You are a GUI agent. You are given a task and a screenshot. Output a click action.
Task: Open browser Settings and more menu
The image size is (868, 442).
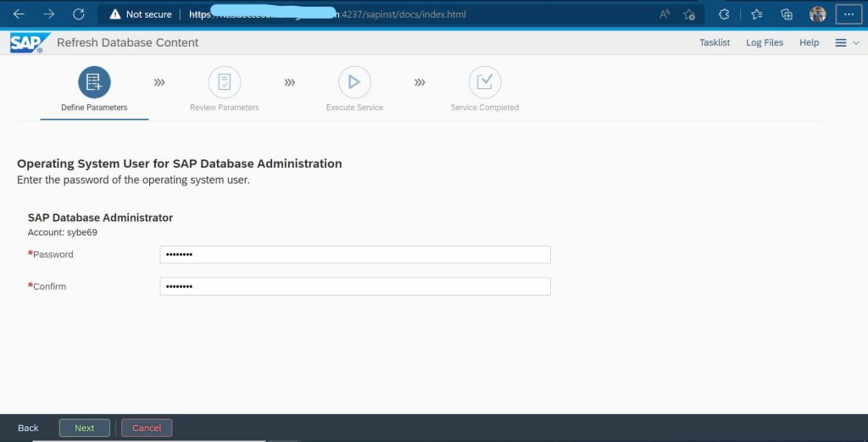click(849, 14)
